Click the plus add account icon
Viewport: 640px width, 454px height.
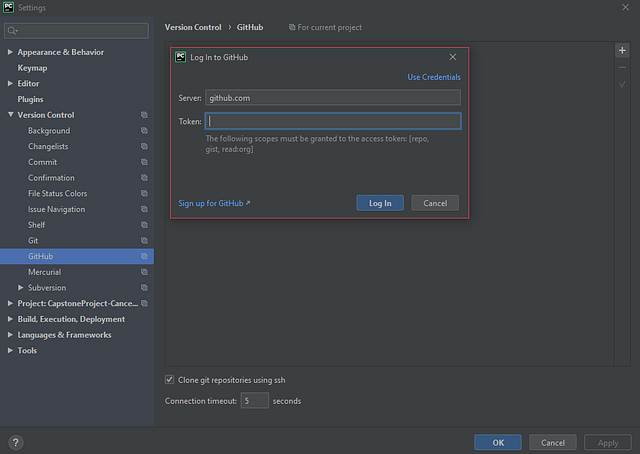[x=622, y=50]
